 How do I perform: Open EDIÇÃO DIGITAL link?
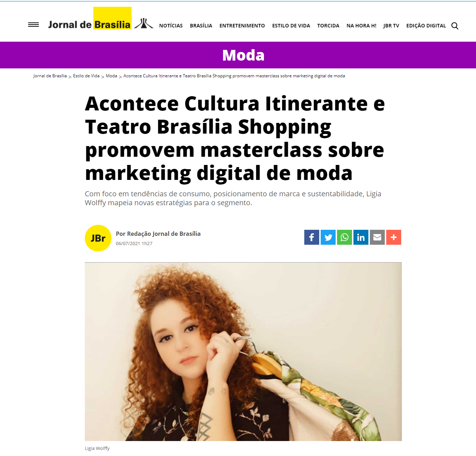[426, 26]
